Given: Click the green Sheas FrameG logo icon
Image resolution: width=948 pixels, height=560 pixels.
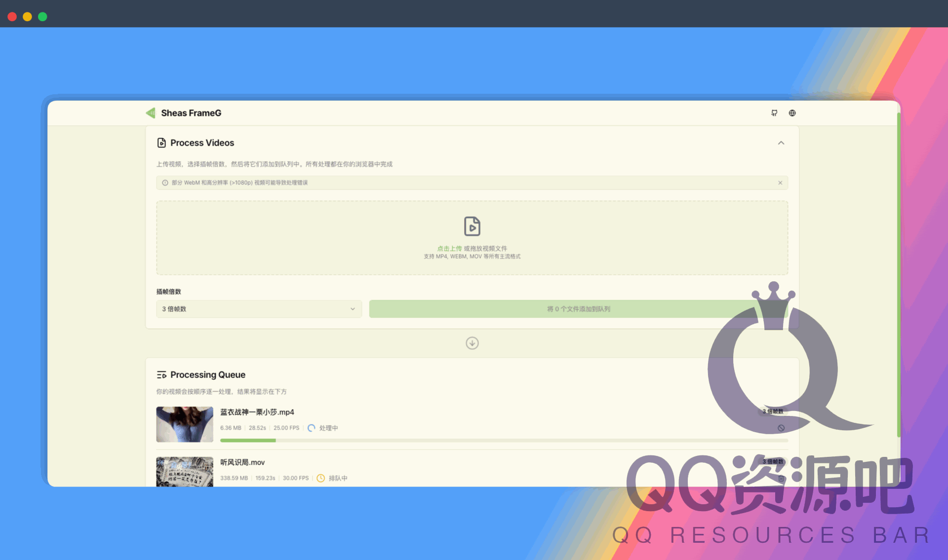Looking at the screenshot, I should pos(151,113).
